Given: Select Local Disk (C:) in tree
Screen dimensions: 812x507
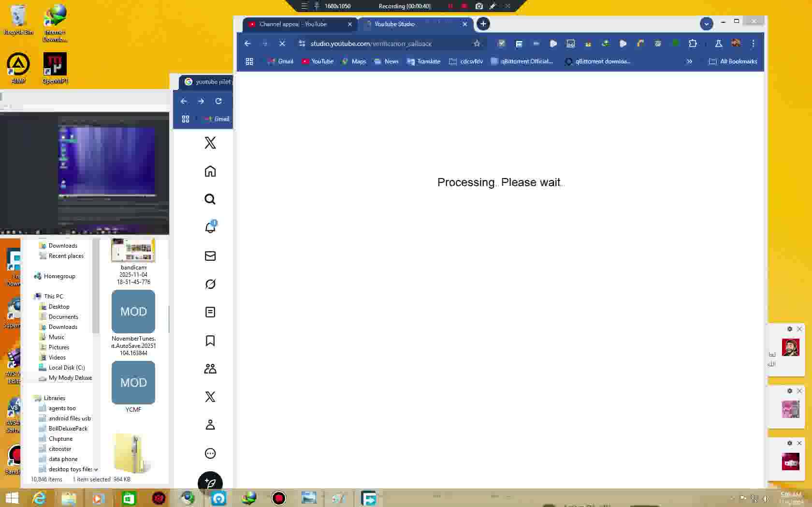Looking at the screenshot, I should (66, 368).
